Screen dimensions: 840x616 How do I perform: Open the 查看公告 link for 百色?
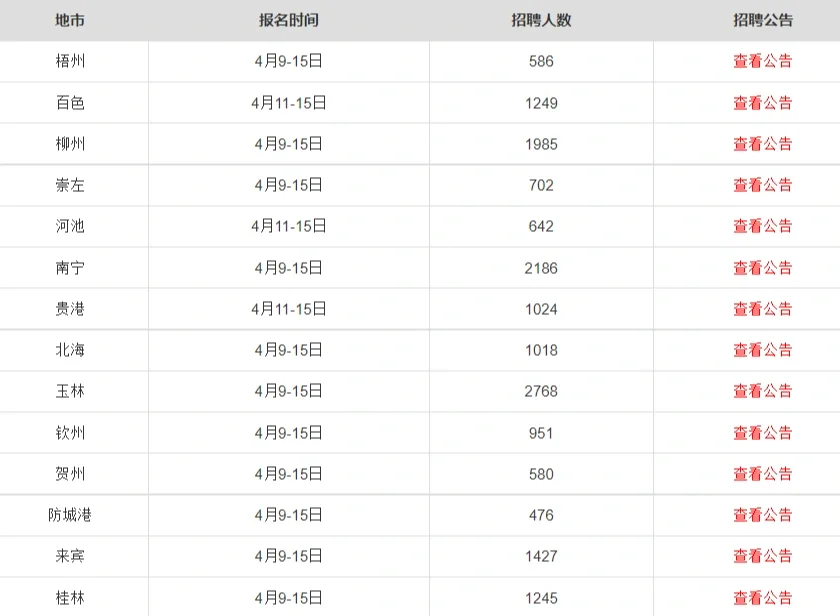tap(762, 103)
